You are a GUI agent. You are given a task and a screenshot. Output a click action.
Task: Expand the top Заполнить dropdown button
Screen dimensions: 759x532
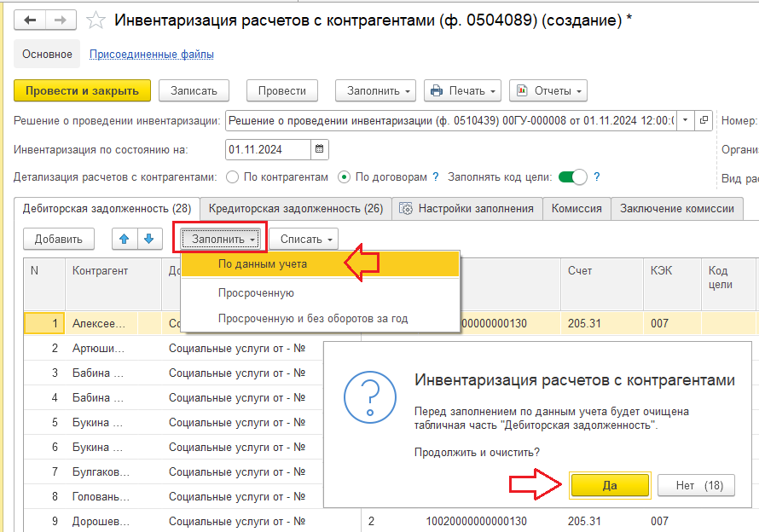(x=375, y=90)
